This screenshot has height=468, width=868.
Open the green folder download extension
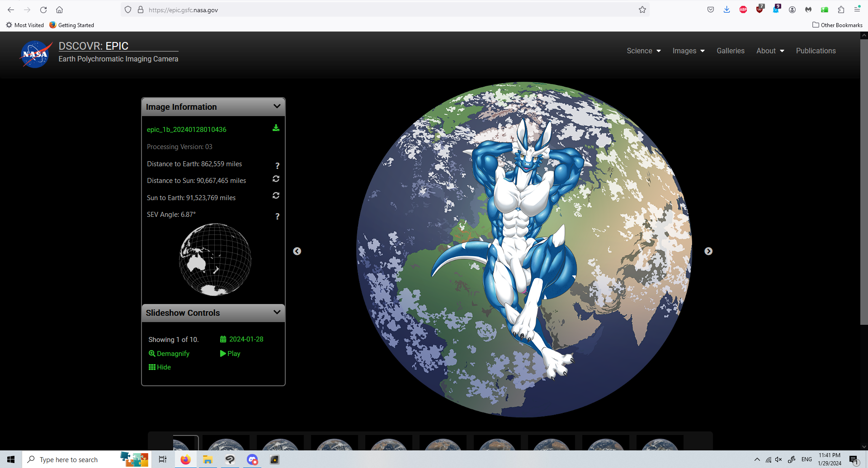825,9
